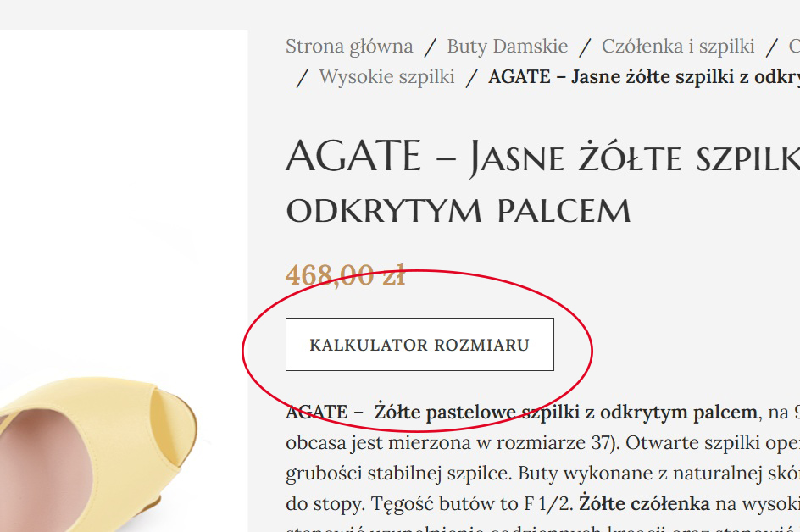The width and height of the screenshot is (800, 532).
Task: Select the Wysokie szpilki breadcrumb link
Action: tap(386, 77)
